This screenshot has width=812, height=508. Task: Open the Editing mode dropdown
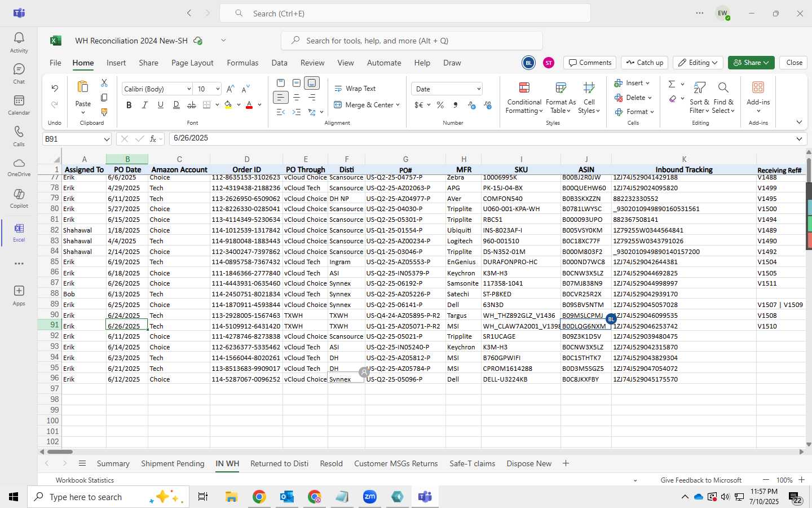click(698, 63)
